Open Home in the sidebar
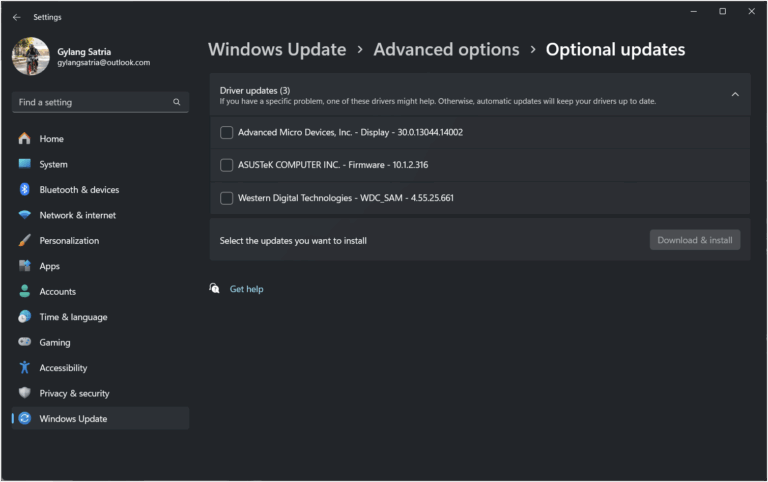 tap(100, 139)
